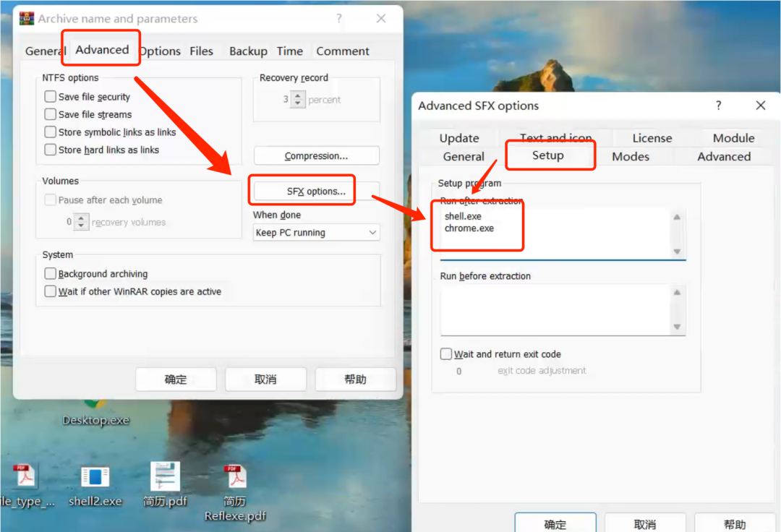Switch to General tab in SFX options
781x532 pixels.
pyautogui.click(x=464, y=156)
